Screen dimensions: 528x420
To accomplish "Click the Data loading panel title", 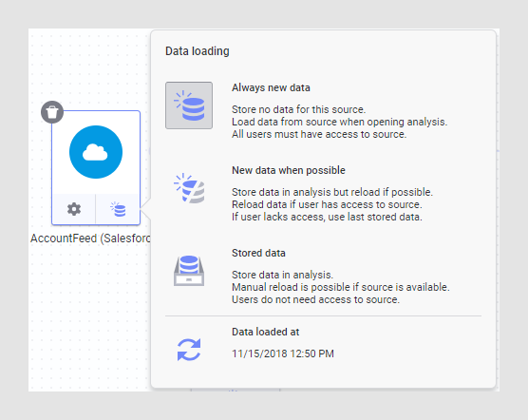I will pyautogui.click(x=198, y=51).
